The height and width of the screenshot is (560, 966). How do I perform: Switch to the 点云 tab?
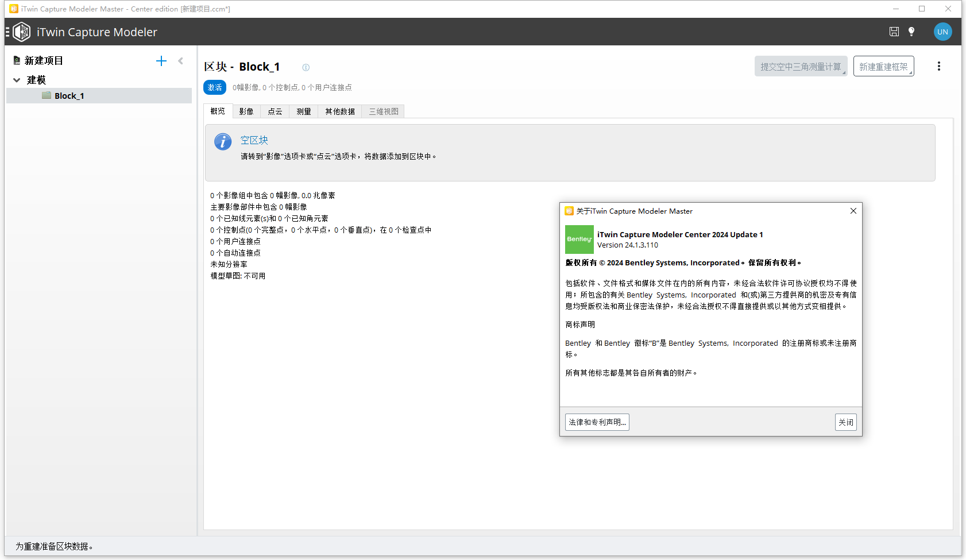[x=275, y=111]
